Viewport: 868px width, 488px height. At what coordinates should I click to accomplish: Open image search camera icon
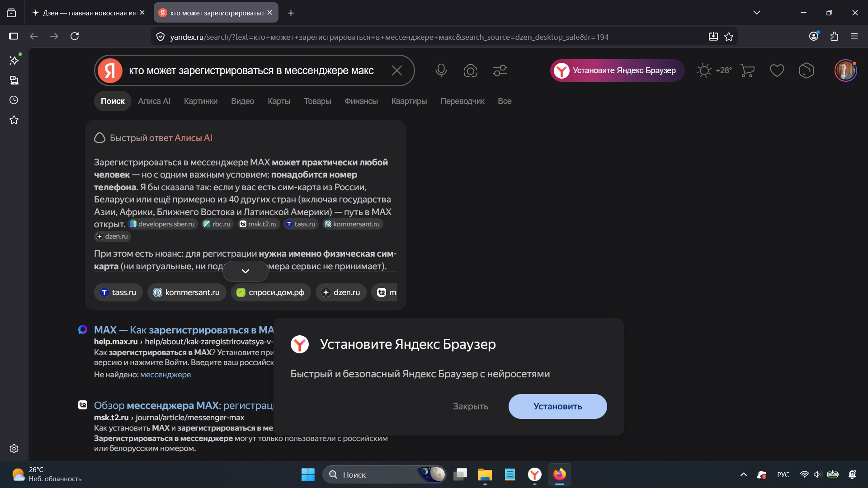(471, 70)
